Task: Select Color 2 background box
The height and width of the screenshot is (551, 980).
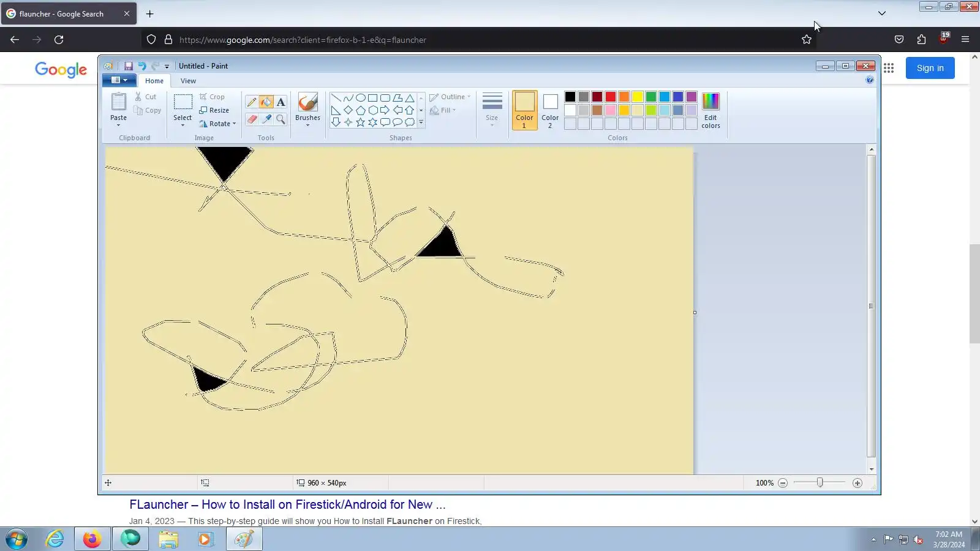Action: pos(550,110)
